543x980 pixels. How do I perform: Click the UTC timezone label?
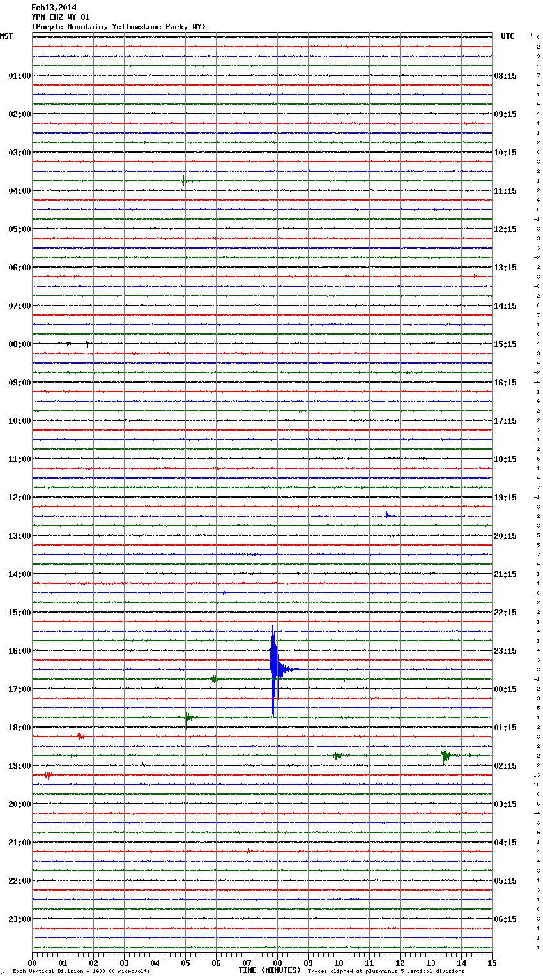pyautogui.click(x=508, y=36)
